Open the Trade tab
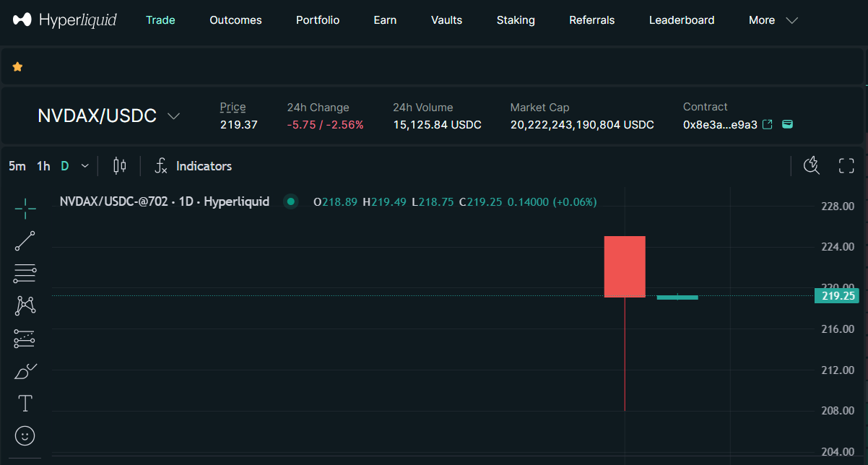The width and height of the screenshot is (868, 465). 160,20
